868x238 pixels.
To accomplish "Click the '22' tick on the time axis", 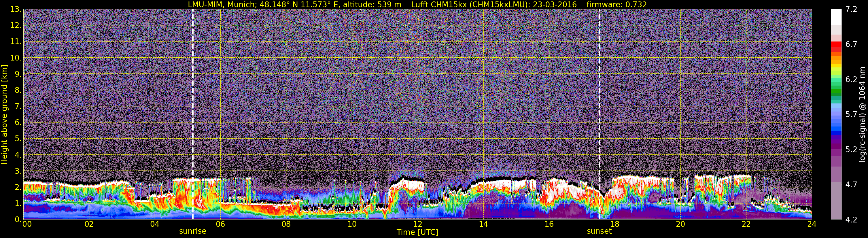I will [x=746, y=224].
